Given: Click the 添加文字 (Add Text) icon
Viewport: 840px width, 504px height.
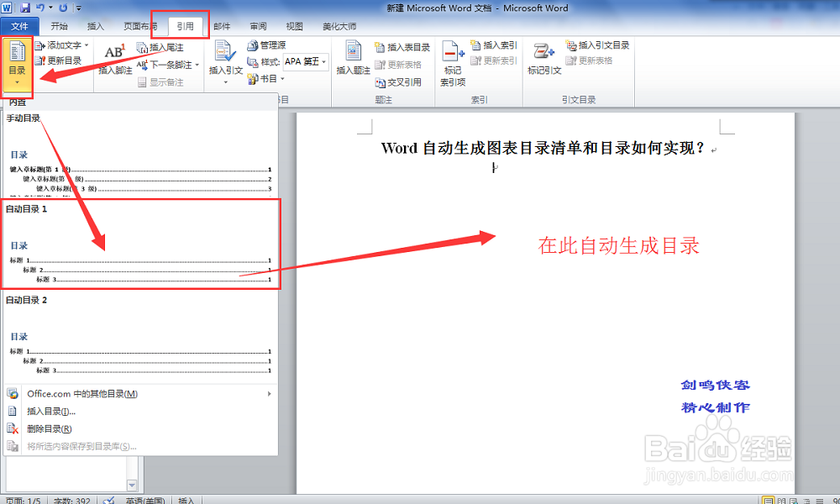Looking at the screenshot, I should [40, 45].
